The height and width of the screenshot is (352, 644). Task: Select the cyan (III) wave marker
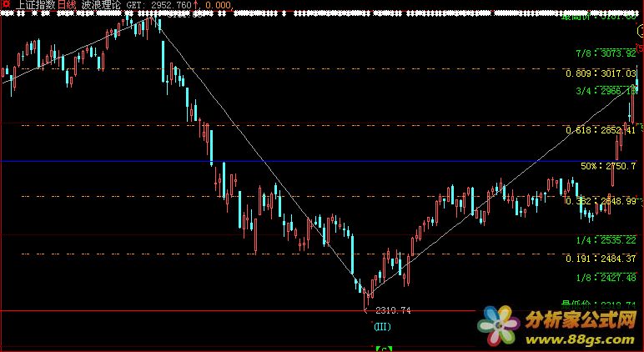[x=382, y=327]
